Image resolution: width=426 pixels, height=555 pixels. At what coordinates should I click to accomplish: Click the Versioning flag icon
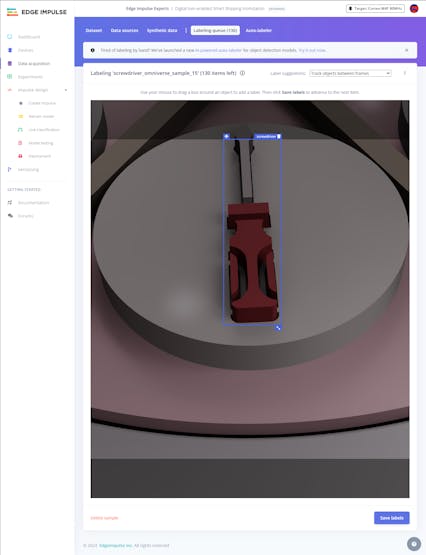click(x=10, y=170)
